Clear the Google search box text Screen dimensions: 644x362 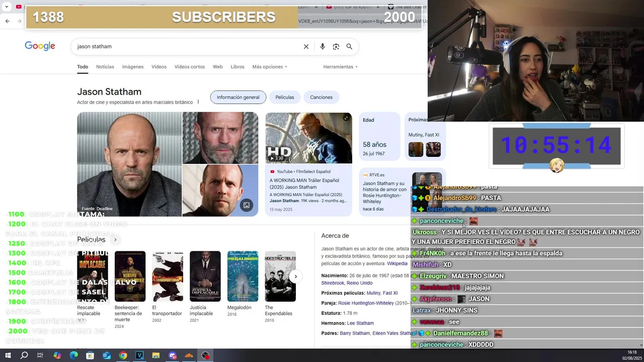(306, 46)
